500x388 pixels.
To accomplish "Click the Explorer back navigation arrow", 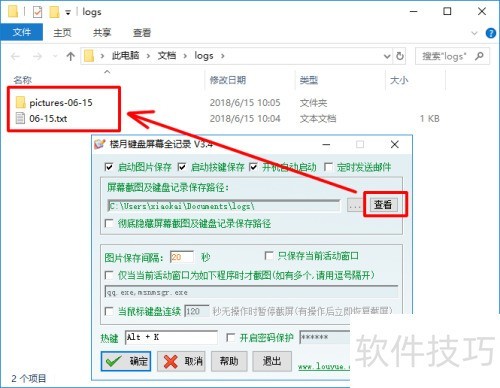I will (x=15, y=56).
